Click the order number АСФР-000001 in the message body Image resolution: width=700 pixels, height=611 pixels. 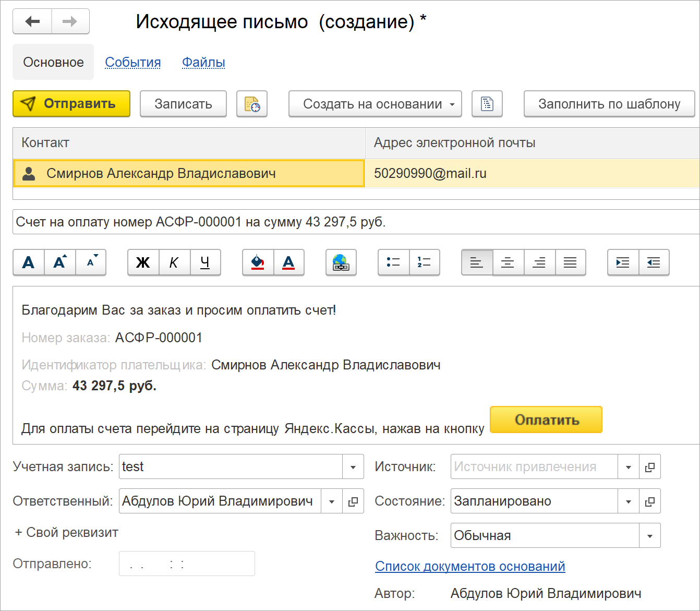[159, 338]
